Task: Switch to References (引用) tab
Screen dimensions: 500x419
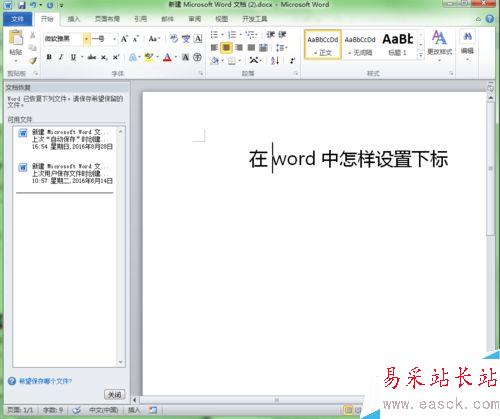Action: tap(140, 19)
